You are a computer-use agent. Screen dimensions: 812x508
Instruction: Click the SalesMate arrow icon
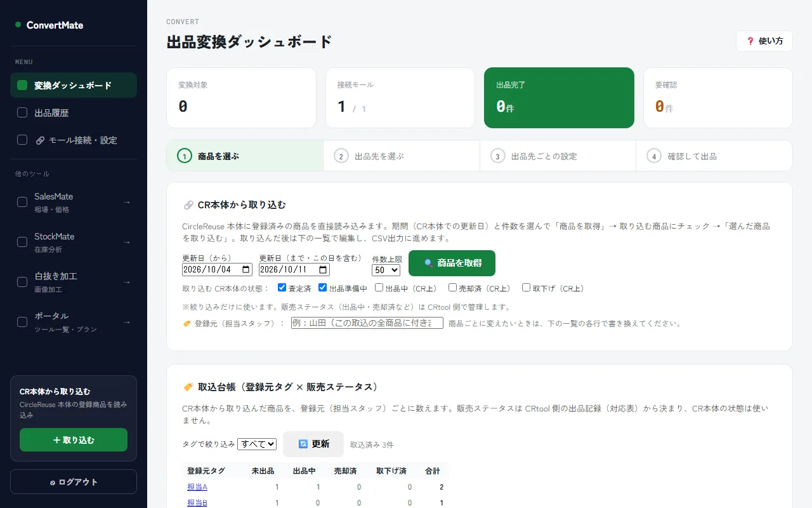point(126,202)
